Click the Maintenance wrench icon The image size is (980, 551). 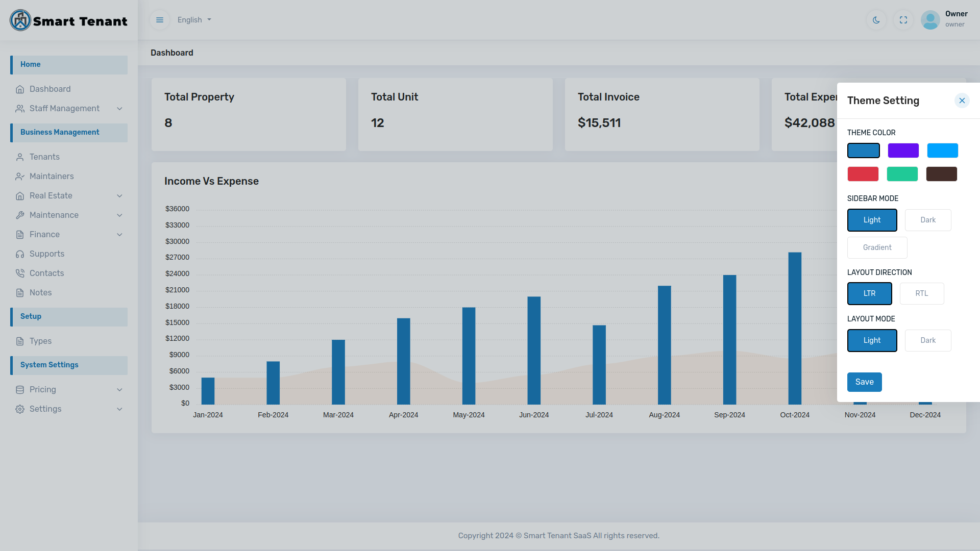[20, 215]
